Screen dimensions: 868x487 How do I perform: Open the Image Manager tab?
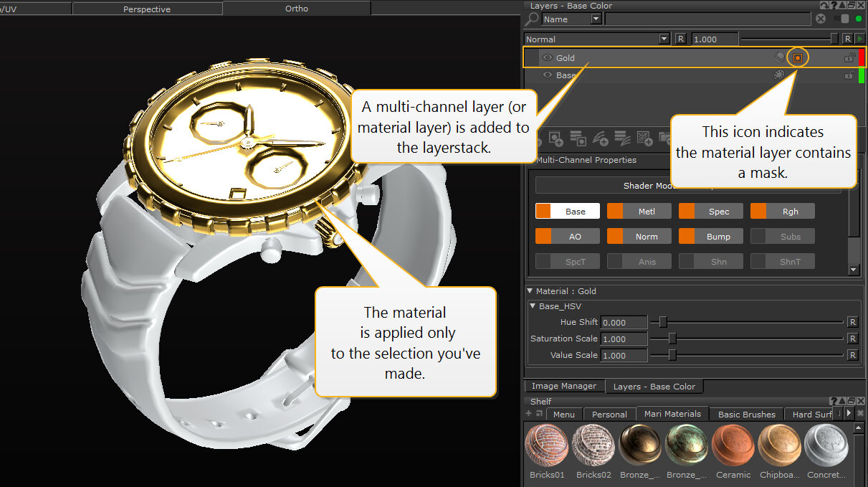click(x=563, y=386)
